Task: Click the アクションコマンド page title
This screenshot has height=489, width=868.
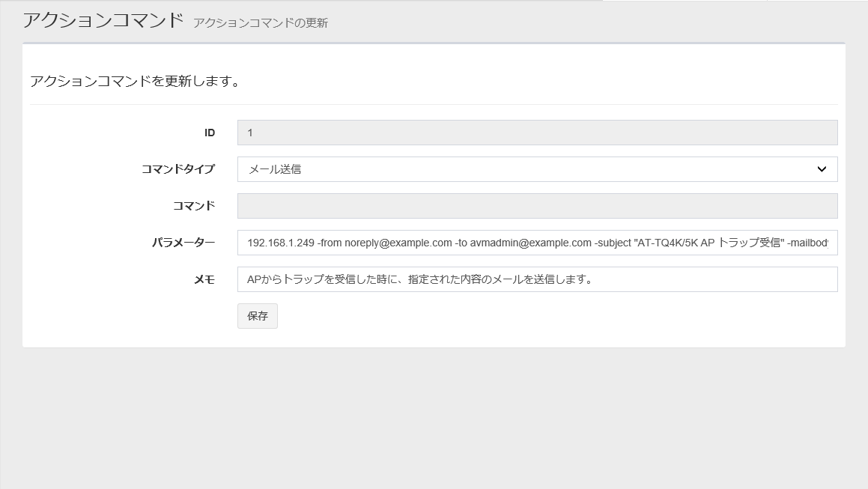Action: coord(103,20)
